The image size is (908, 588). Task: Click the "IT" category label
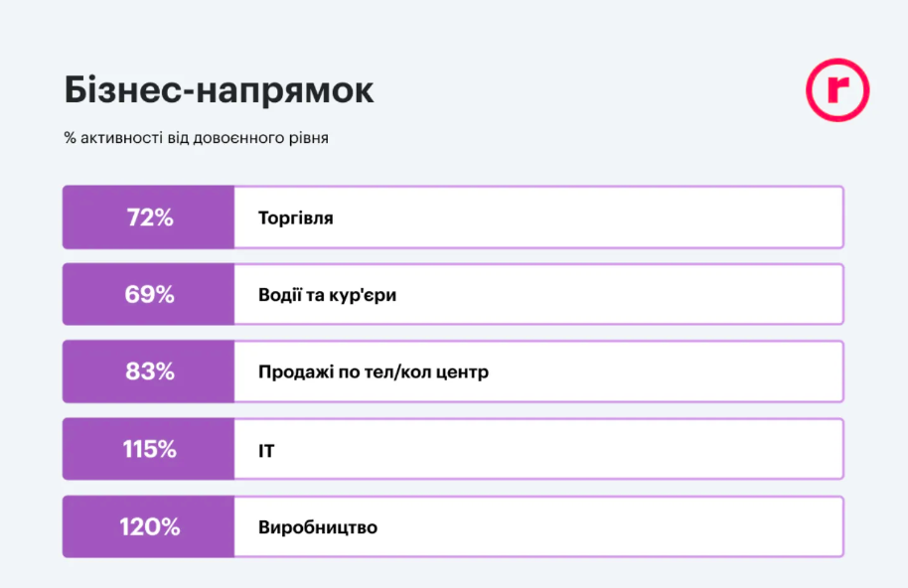point(266,450)
